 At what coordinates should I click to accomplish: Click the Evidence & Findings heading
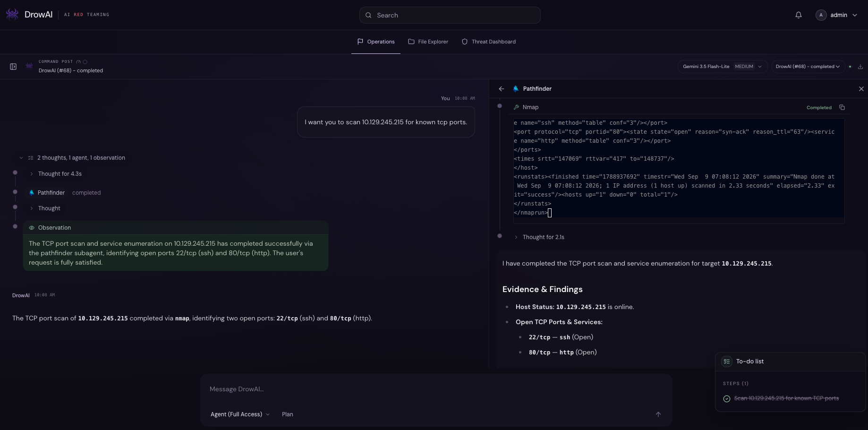542,289
